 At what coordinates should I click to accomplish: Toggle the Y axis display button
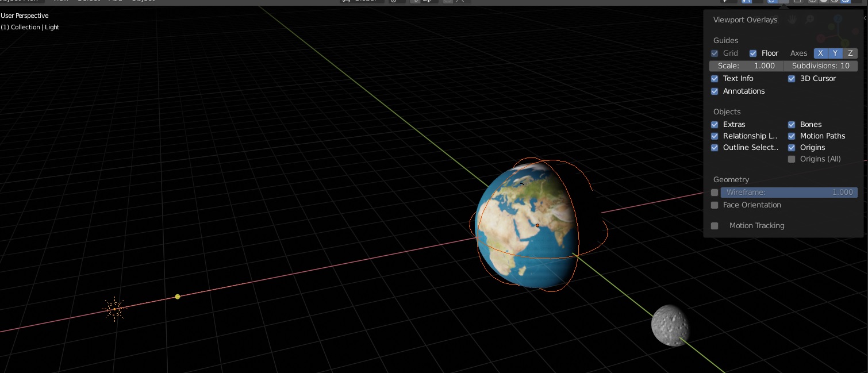[835, 53]
